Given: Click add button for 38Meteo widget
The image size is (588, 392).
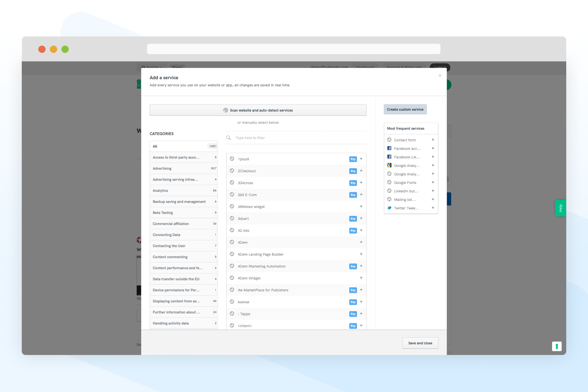Looking at the screenshot, I should 362,206.
